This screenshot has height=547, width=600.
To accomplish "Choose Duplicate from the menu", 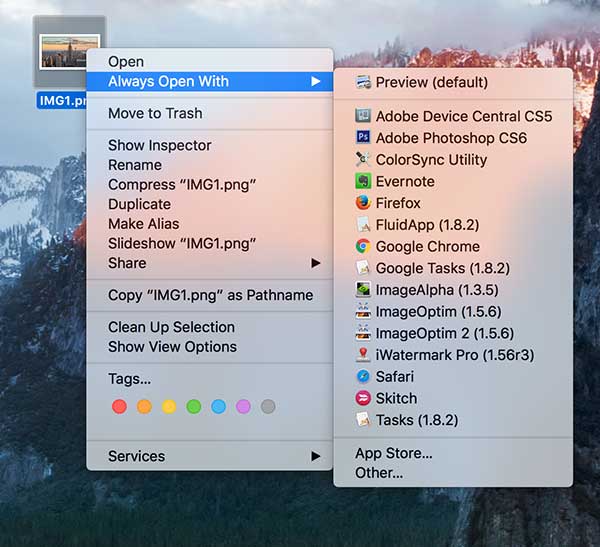I will 210,204.
